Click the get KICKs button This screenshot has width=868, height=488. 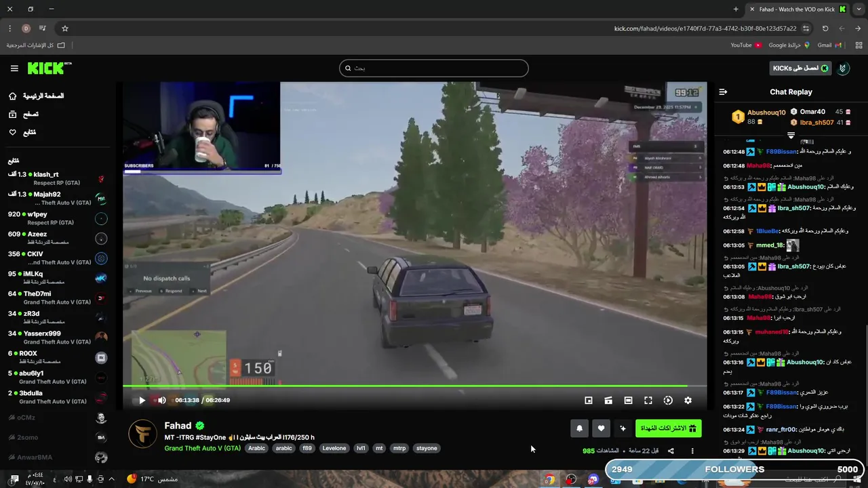[x=801, y=68]
